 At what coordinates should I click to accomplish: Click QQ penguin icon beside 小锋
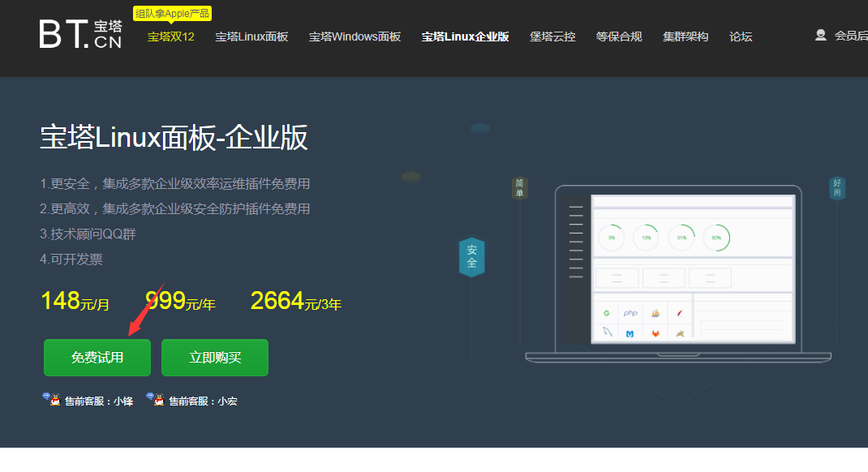pyautogui.click(x=51, y=399)
